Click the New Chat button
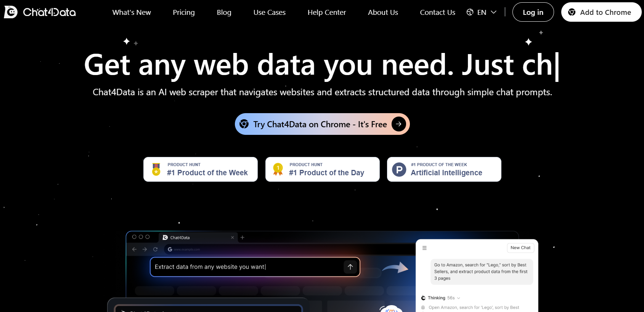This screenshot has height=312, width=644. (x=520, y=248)
